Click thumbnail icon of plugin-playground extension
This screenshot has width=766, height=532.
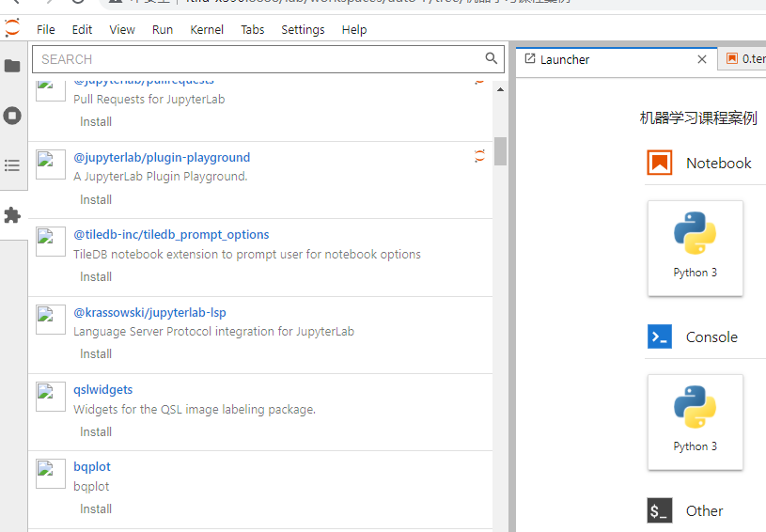[x=51, y=164]
